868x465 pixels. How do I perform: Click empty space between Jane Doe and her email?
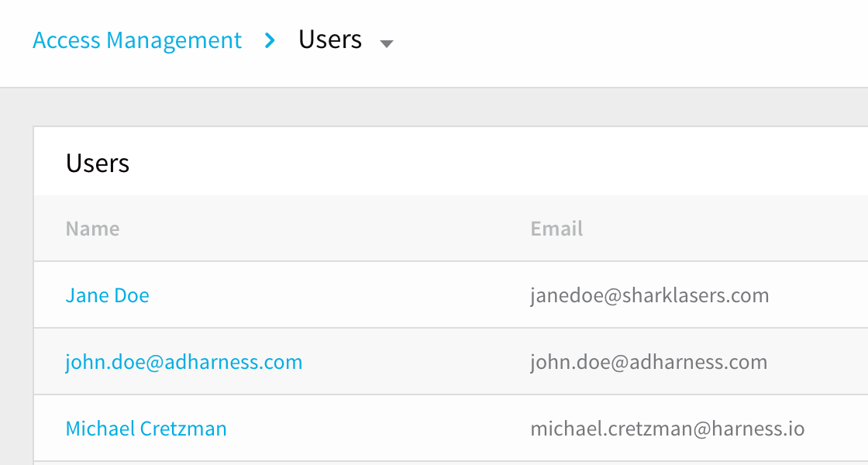(338, 295)
